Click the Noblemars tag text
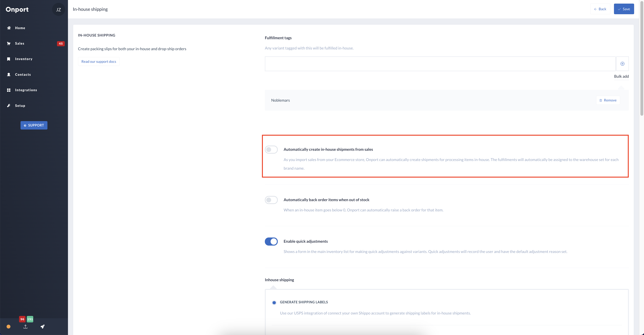The image size is (644, 335). [280, 100]
